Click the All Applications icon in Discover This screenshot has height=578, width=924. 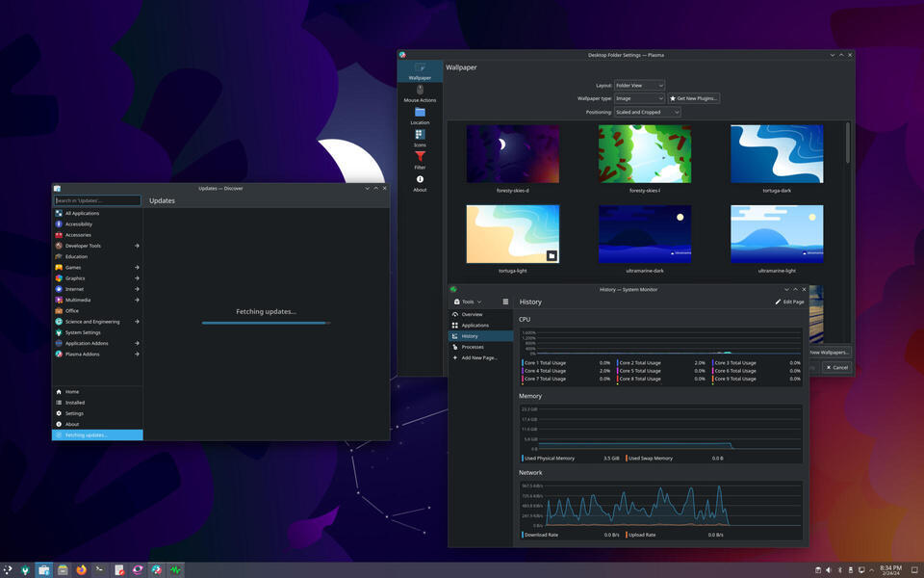coord(59,213)
